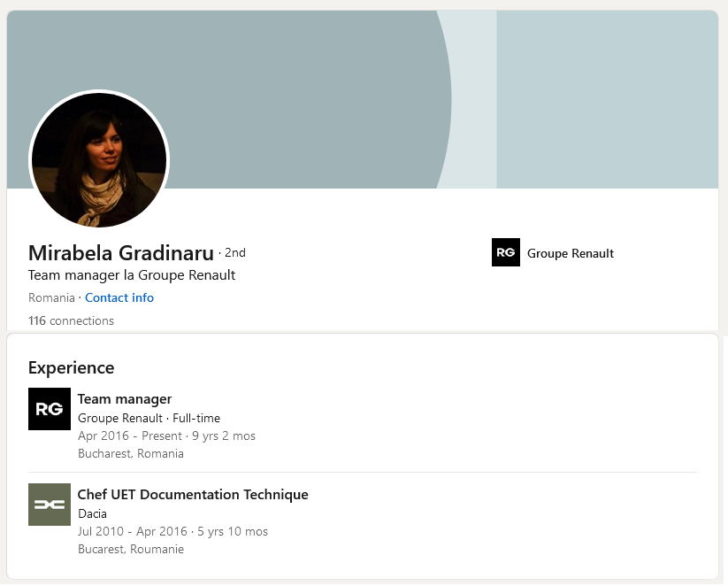Open Chef UET Documentation Technique entry
The height and width of the screenshot is (586, 728).
[193, 495]
